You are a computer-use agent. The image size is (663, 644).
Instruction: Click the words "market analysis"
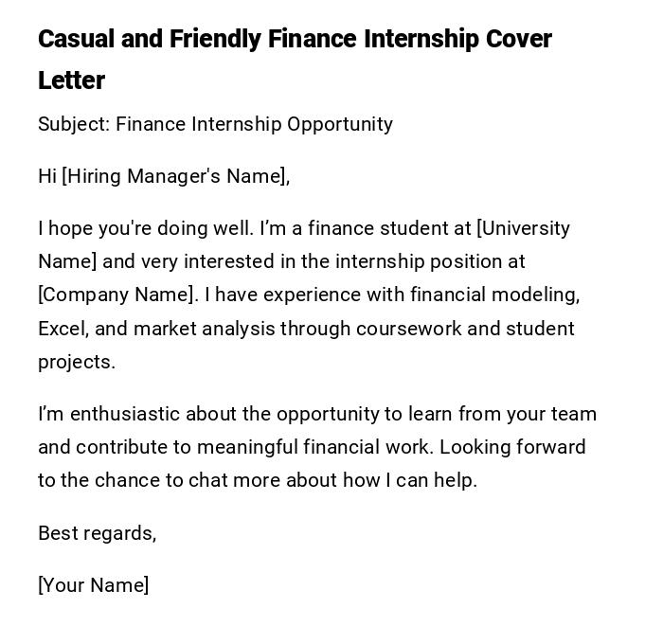click(204, 330)
